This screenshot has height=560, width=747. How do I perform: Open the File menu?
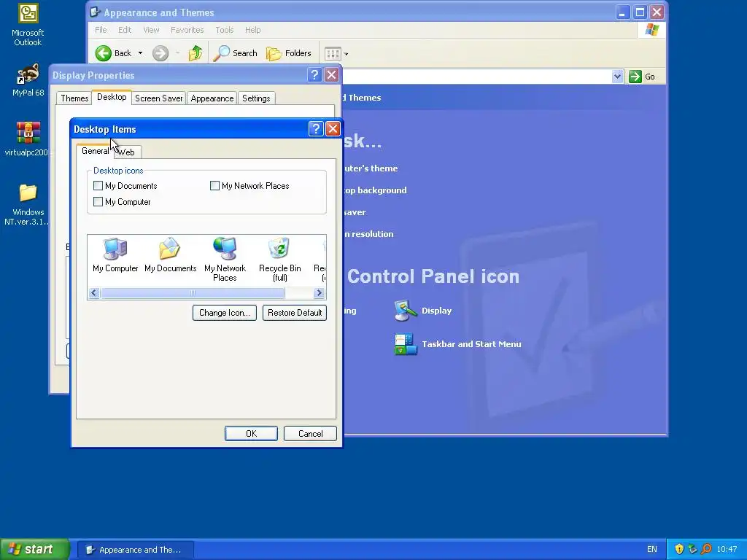[x=101, y=30]
